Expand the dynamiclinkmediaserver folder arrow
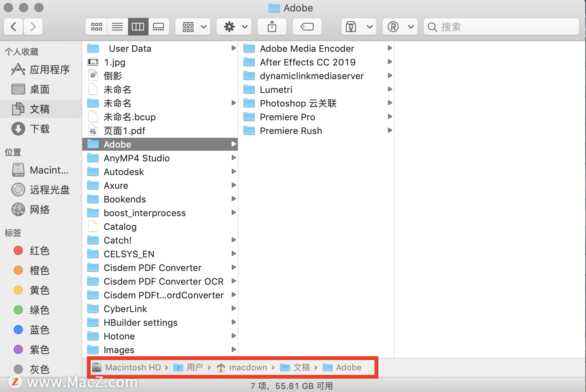 point(390,75)
